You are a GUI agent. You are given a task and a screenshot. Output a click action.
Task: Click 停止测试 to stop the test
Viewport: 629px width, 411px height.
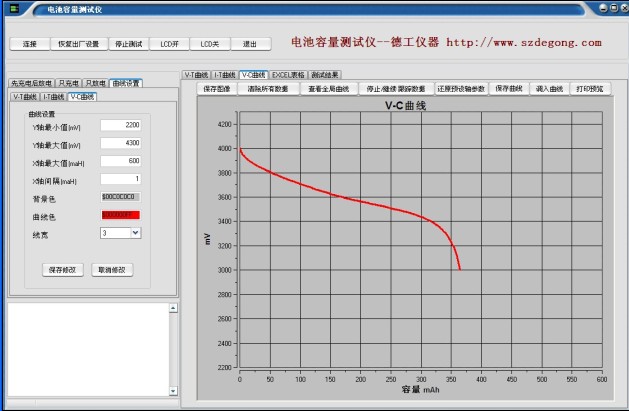coord(129,44)
